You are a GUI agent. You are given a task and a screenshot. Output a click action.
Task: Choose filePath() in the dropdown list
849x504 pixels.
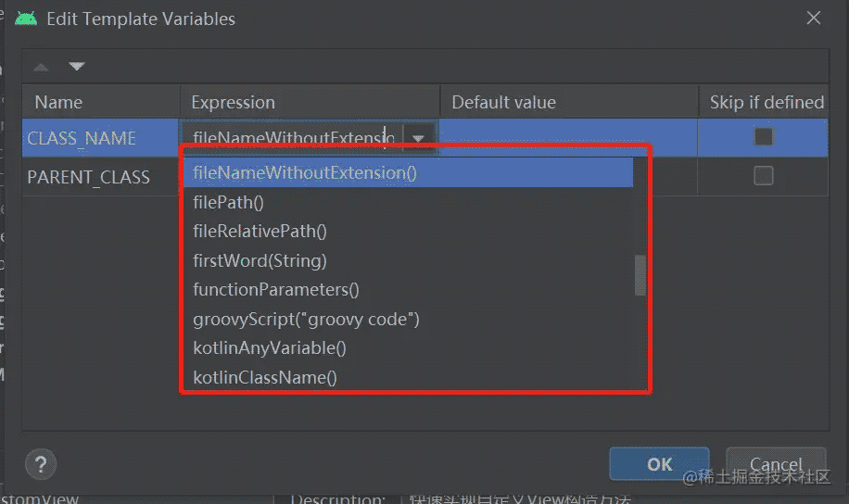(x=229, y=202)
